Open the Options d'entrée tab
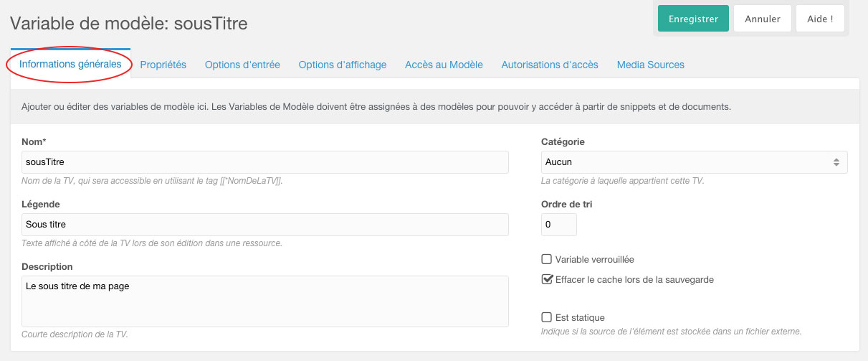The width and height of the screenshot is (868, 361). [242, 65]
